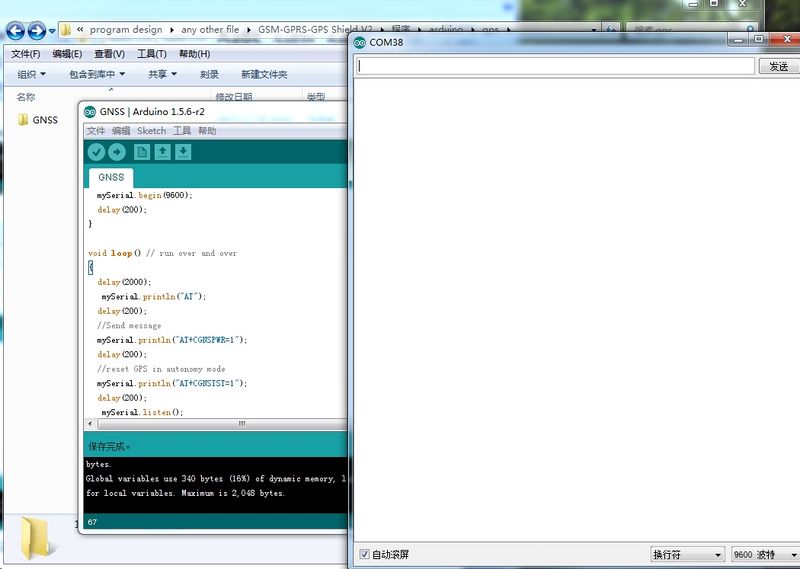Click left arrow of editor horizontal scrollbar
Screen dimensions: 800x569
tap(90, 424)
